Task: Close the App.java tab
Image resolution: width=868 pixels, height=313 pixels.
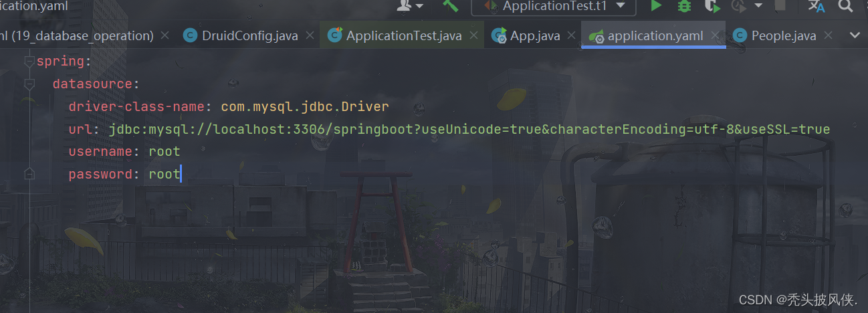Action: tap(572, 35)
